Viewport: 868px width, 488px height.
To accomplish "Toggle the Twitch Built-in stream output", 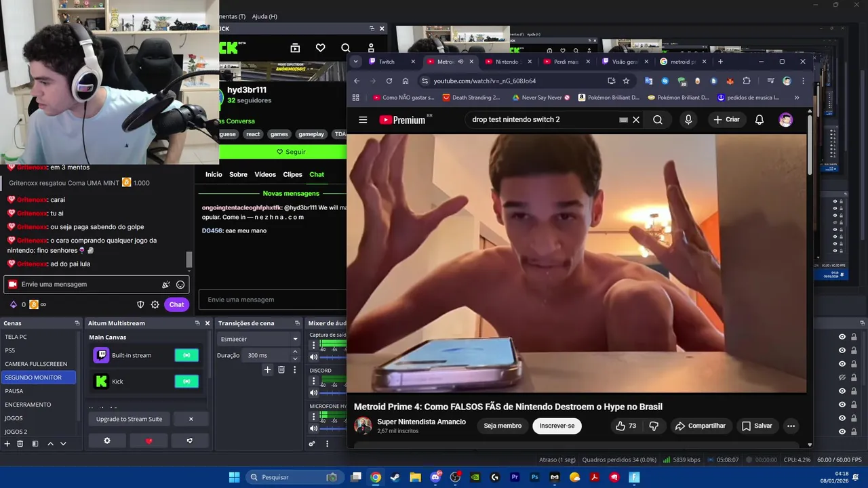I will tap(186, 355).
